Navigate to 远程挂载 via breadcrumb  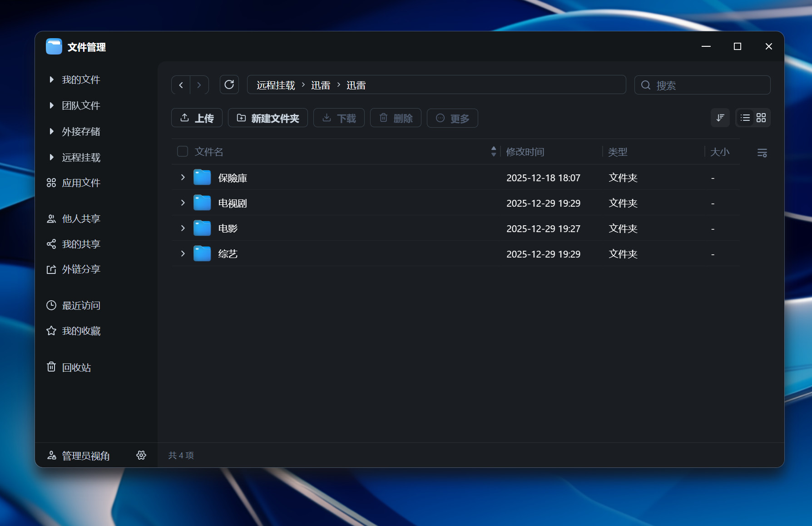tap(274, 84)
